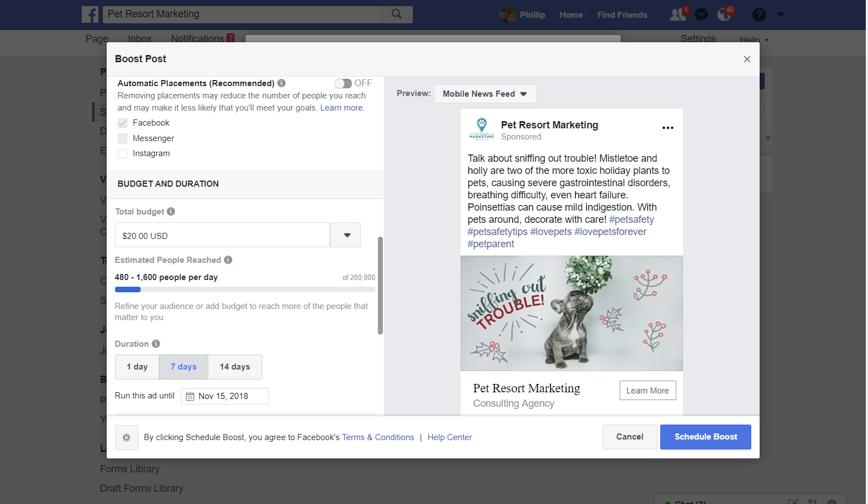This screenshot has width=868, height=504.
Task: Click the $20.00 USD budget field
Action: (223, 235)
